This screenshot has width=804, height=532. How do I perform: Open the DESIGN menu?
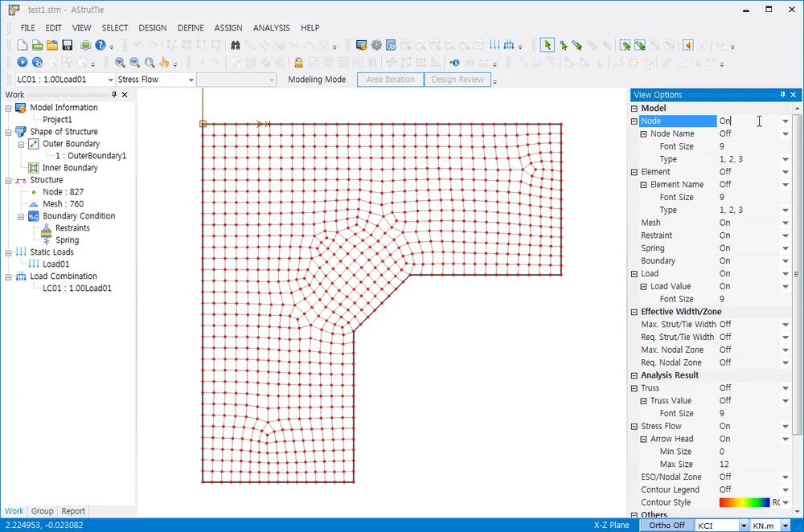[x=152, y=27]
